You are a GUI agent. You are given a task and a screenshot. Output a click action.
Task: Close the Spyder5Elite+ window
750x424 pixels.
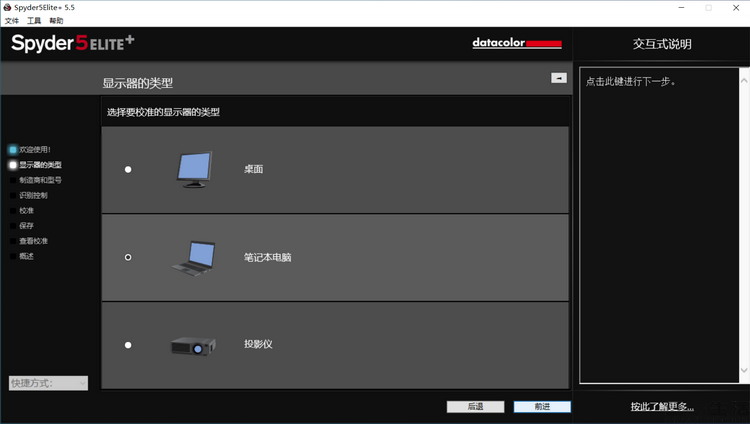(736, 8)
